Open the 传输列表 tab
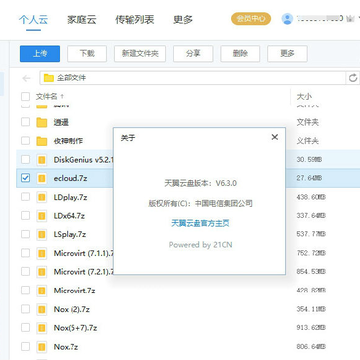 pyautogui.click(x=135, y=19)
